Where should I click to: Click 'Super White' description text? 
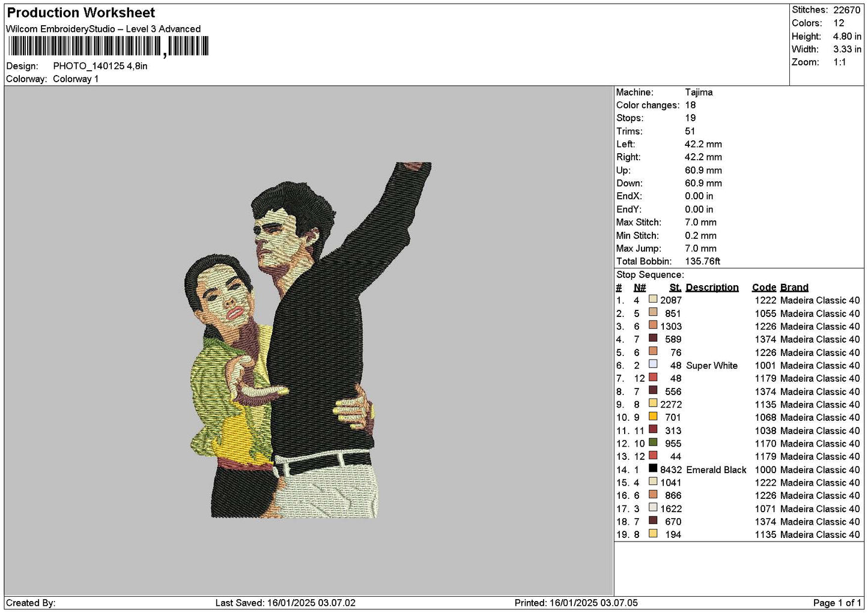tap(712, 366)
